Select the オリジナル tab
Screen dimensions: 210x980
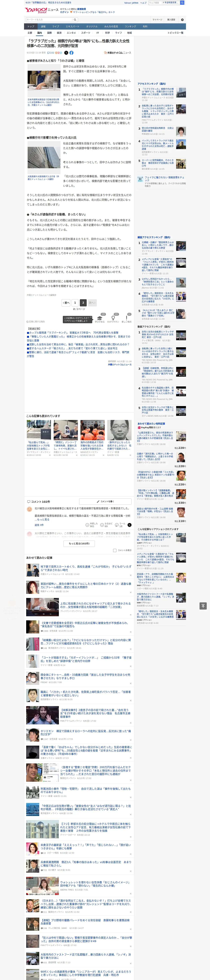pyautogui.click(x=92, y=27)
